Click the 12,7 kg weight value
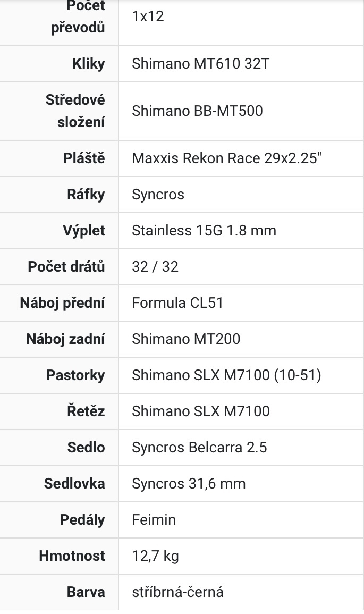The height and width of the screenshot is (614, 364). 155,556
